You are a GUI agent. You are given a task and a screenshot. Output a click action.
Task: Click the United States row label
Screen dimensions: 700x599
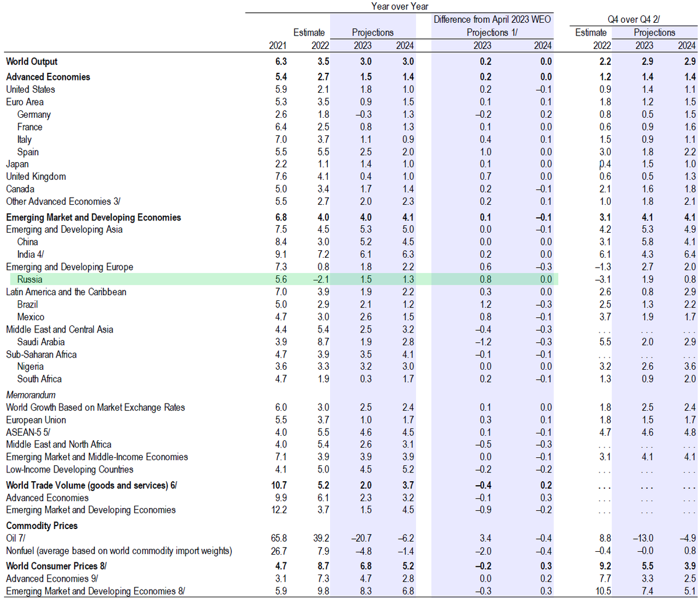(30, 89)
